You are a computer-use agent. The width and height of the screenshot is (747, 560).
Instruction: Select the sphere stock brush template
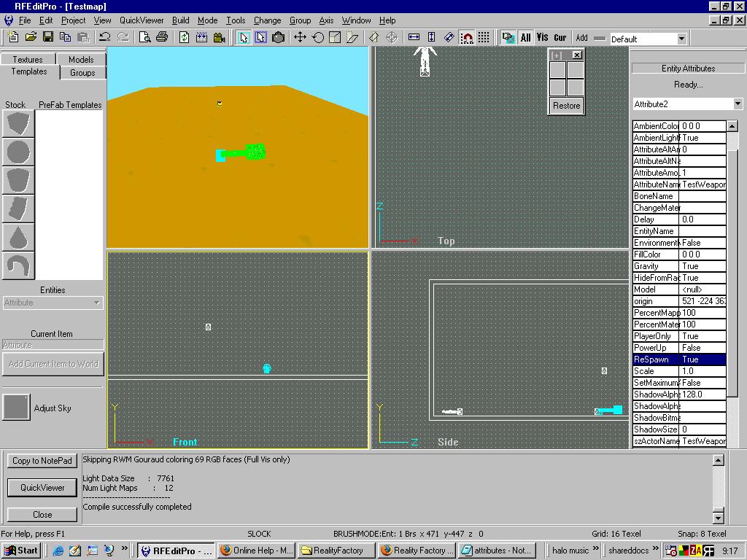click(18, 152)
